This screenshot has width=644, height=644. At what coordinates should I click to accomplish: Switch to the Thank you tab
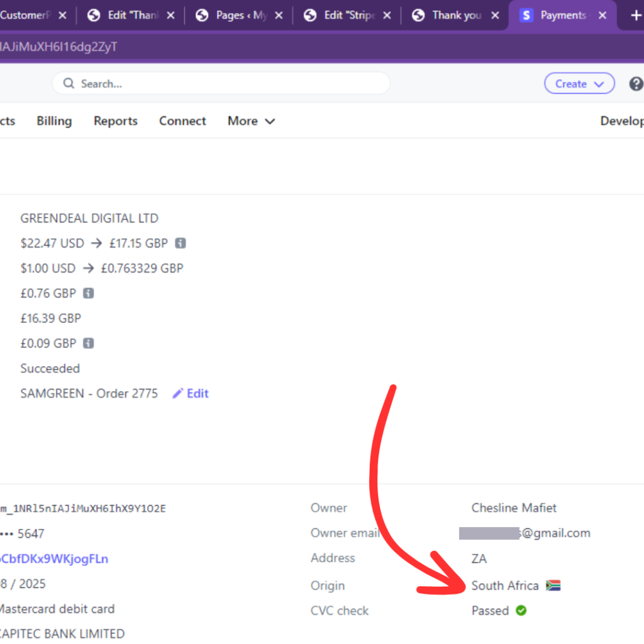pyautogui.click(x=454, y=16)
